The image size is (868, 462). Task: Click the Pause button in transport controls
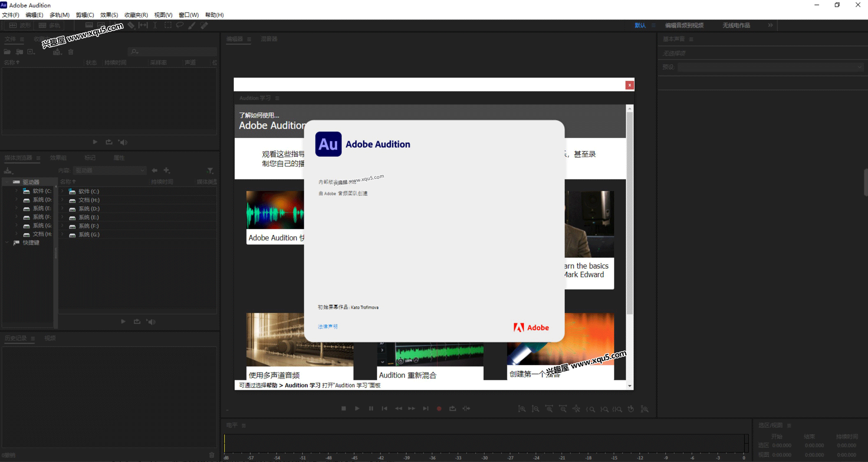371,409
